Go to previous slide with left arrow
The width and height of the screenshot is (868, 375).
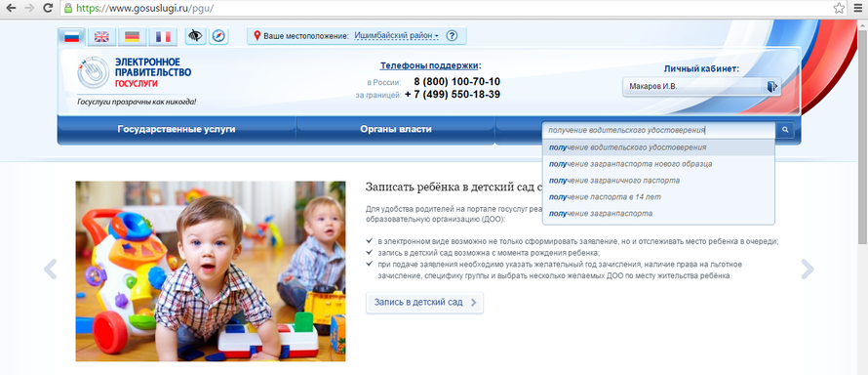click(51, 269)
